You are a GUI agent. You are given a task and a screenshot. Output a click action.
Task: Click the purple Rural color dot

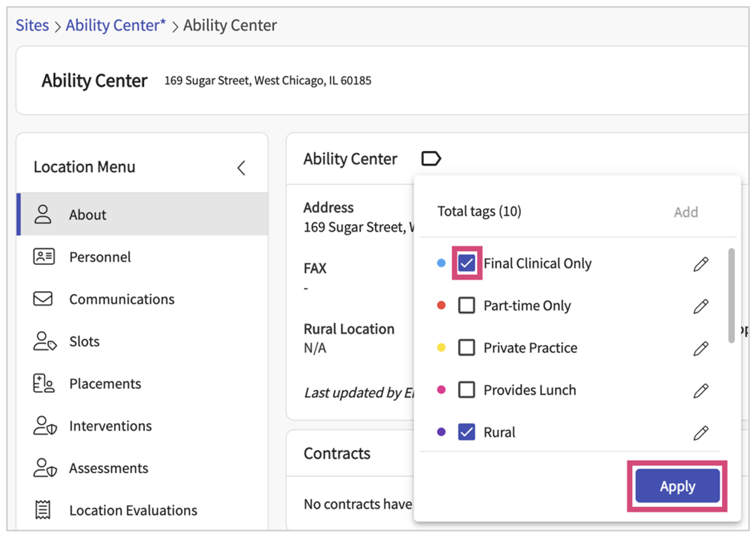pos(441,432)
